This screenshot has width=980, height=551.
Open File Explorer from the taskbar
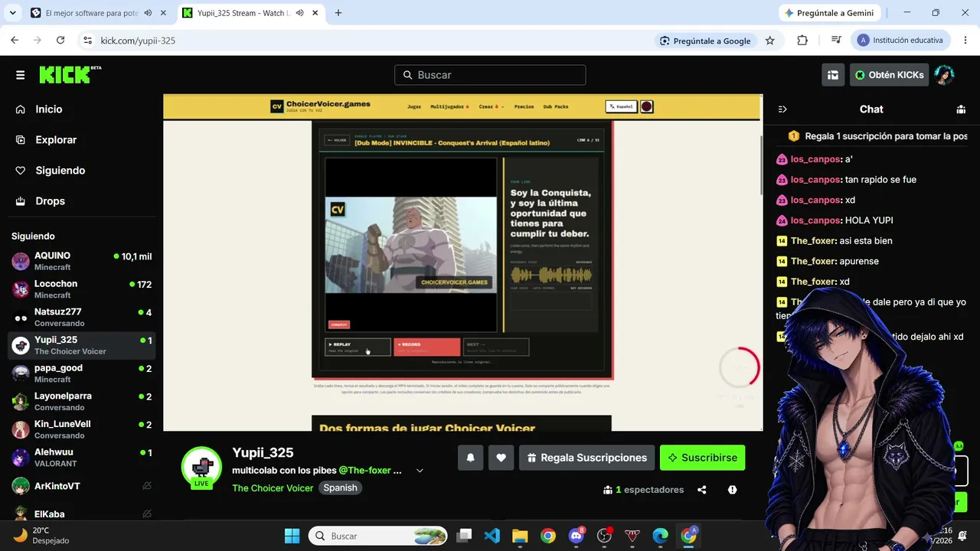[x=520, y=536]
